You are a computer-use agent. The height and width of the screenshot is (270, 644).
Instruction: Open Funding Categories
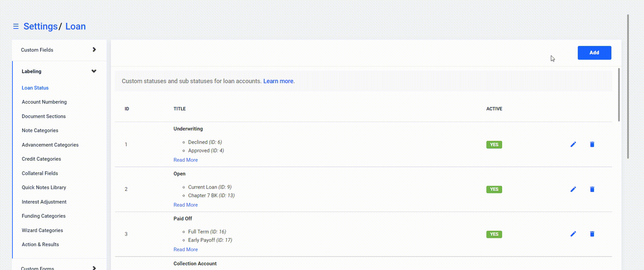[x=43, y=216]
